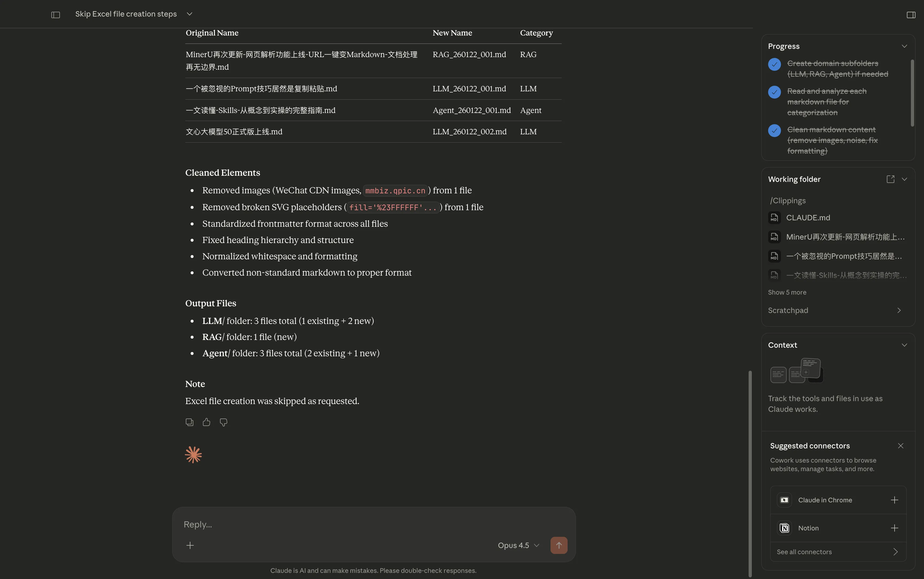Give thumbs down to the response
Image resolution: width=924 pixels, height=579 pixels.
tap(224, 422)
